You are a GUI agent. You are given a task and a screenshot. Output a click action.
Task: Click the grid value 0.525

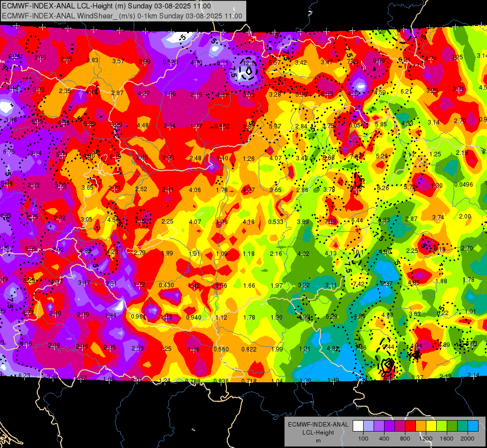click(x=170, y=62)
